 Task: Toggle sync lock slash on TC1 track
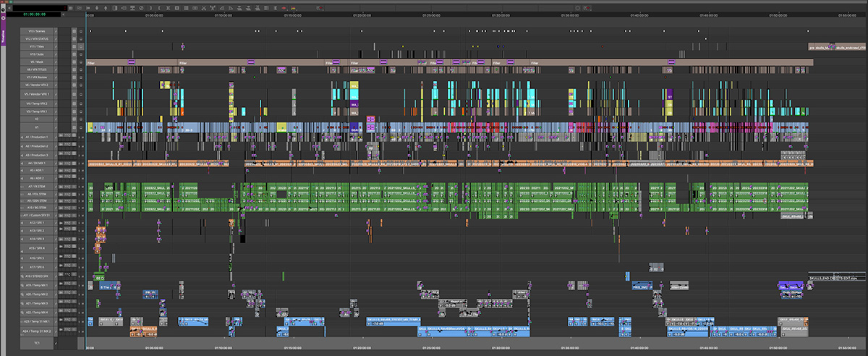56,342
